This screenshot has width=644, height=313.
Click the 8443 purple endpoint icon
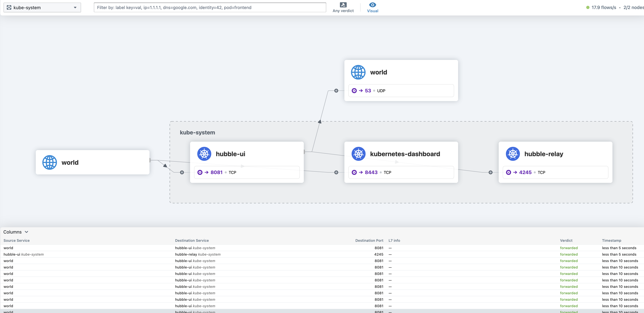[354, 172]
